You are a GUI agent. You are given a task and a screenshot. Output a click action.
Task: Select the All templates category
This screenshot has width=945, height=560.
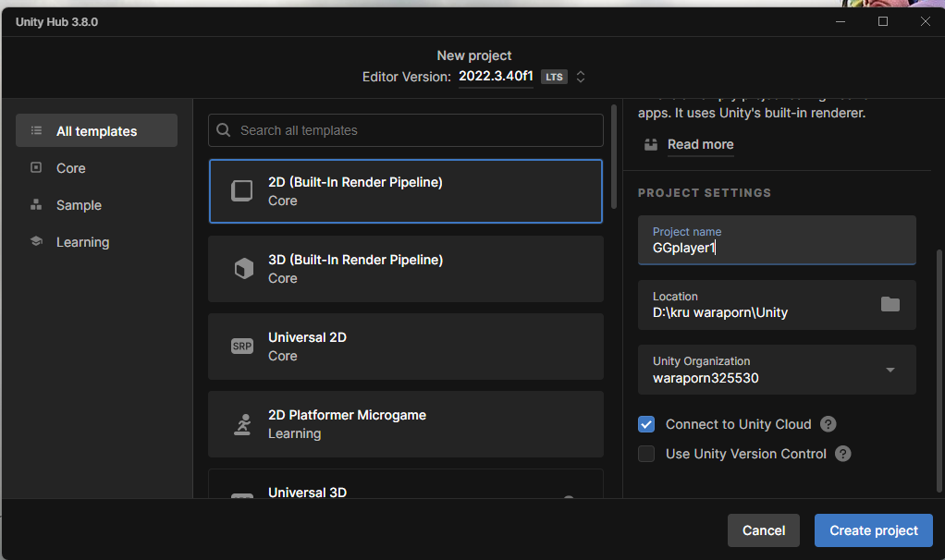coord(96,131)
